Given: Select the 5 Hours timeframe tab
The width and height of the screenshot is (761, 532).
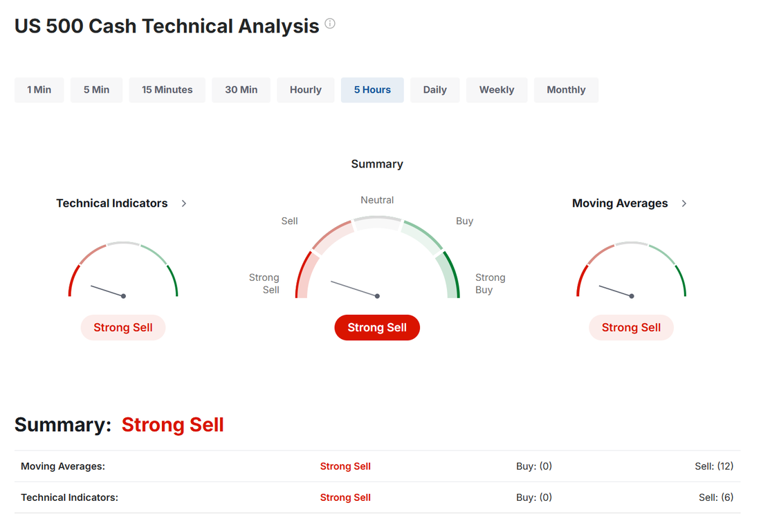Looking at the screenshot, I should [372, 90].
